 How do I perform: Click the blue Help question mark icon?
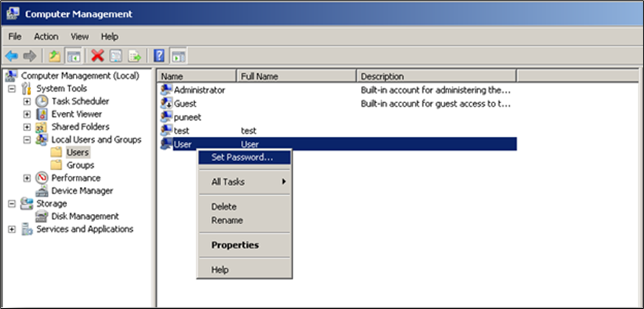[x=158, y=56]
